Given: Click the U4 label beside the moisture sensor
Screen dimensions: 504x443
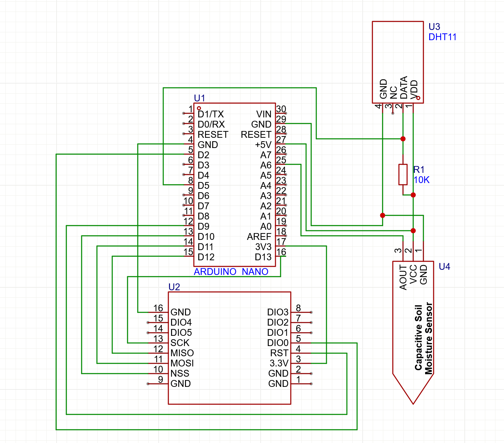Looking at the screenshot, I should [444, 267].
